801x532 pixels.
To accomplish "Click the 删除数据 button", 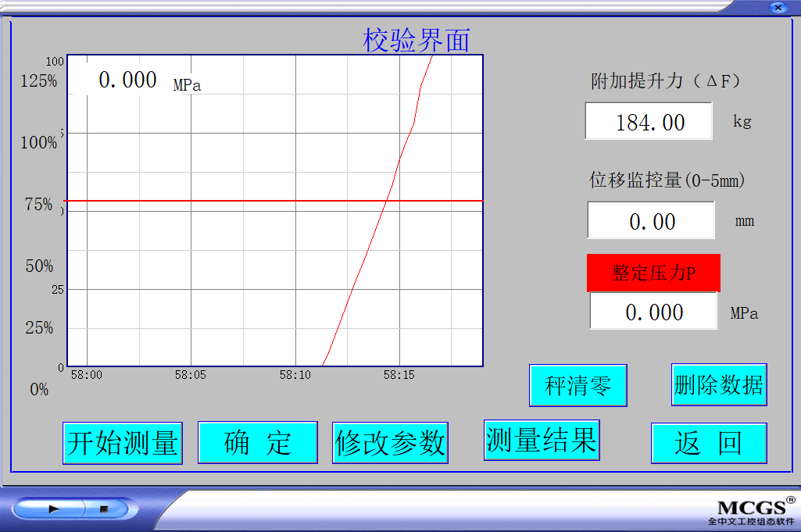I will pyautogui.click(x=719, y=384).
